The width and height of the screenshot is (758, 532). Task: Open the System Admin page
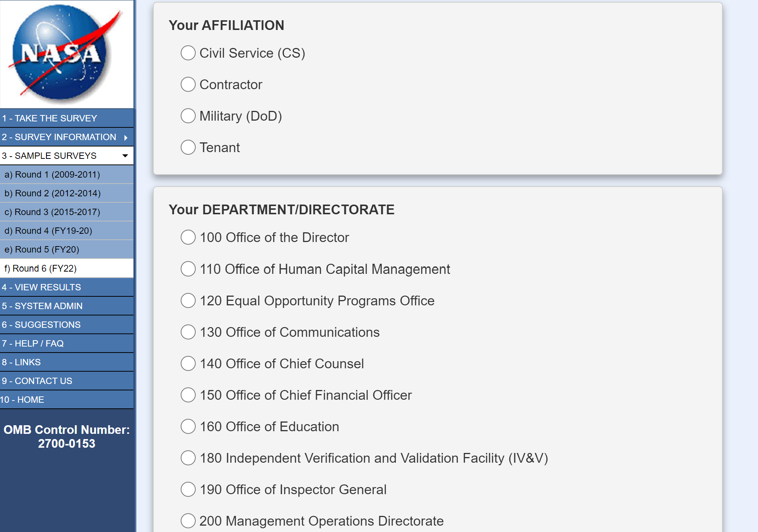pos(42,306)
